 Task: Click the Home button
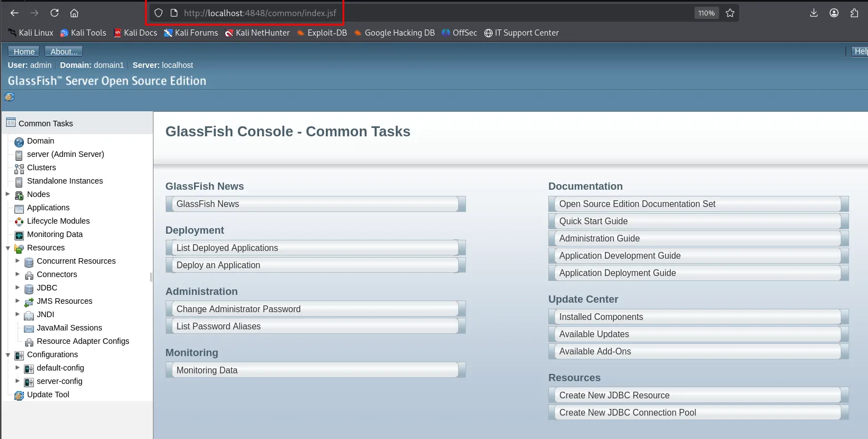24,52
